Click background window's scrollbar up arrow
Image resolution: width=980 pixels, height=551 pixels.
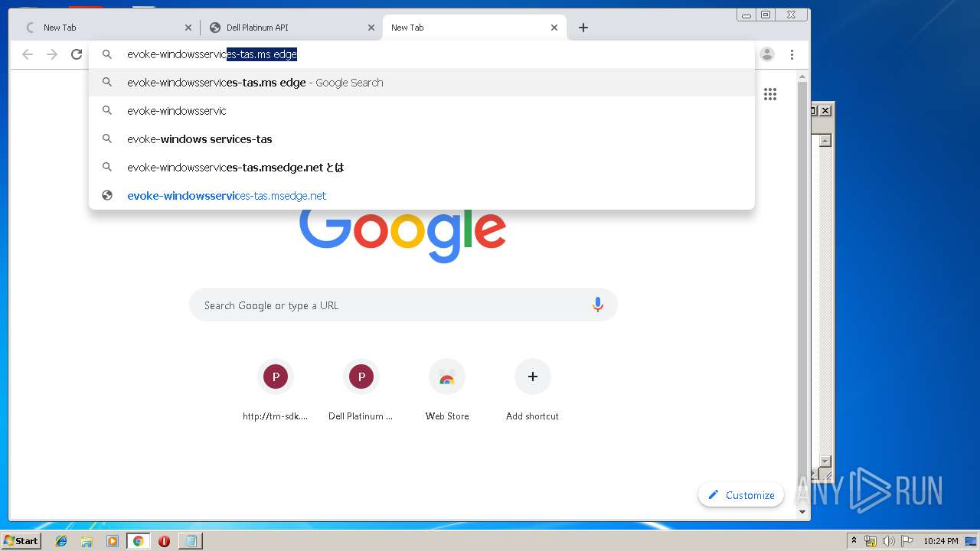click(x=825, y=141)
